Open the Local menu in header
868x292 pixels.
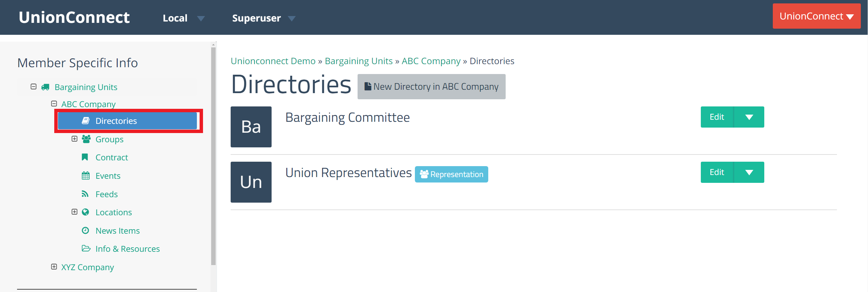tap(184, 18)
